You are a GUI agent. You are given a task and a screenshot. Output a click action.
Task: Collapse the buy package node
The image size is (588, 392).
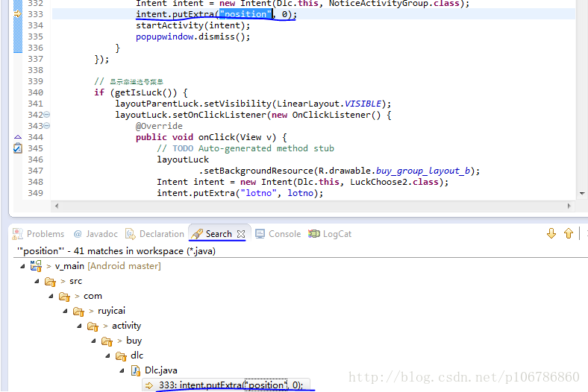coord(94,341)
